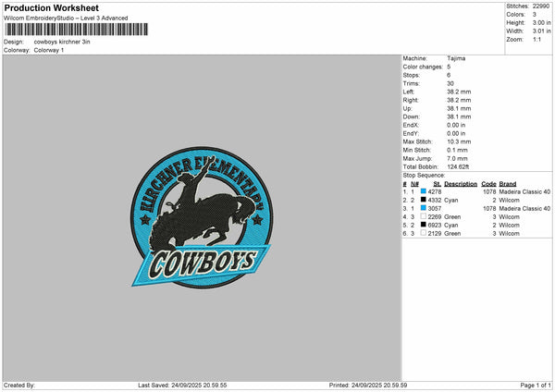Click "Madeira Classic 40" in stop row 3
The width and height of the screenshot is (555, 392).
click(524, 208)
